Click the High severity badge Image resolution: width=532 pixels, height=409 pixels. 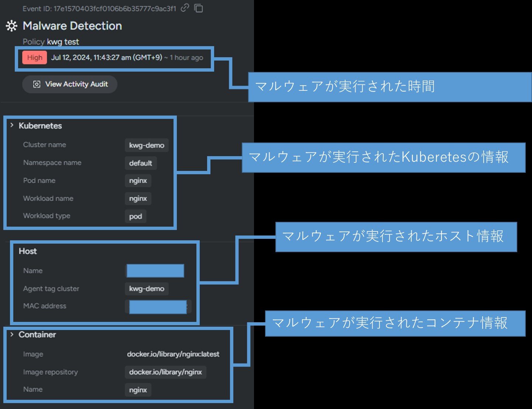35,58
